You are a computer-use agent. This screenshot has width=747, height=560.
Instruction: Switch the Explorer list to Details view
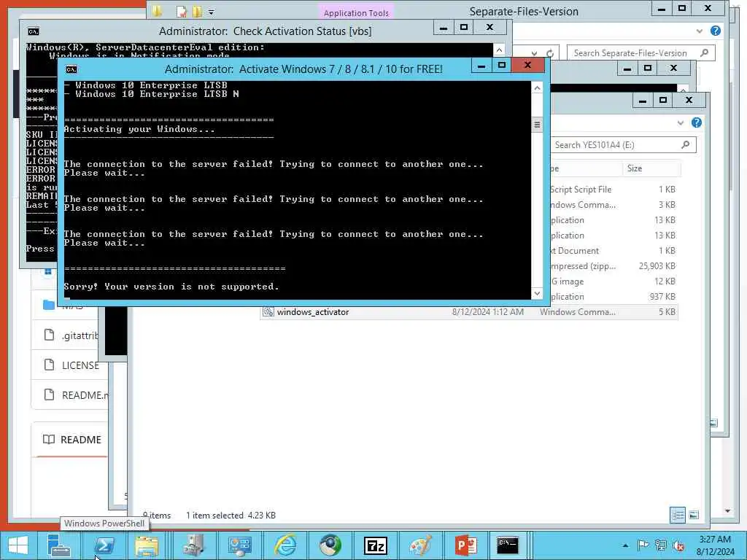pyautogui.click(x=678, y=515)
